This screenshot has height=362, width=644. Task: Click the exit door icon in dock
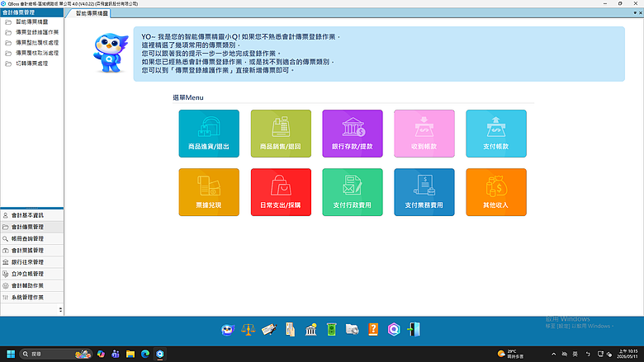(x=414, y=330)
